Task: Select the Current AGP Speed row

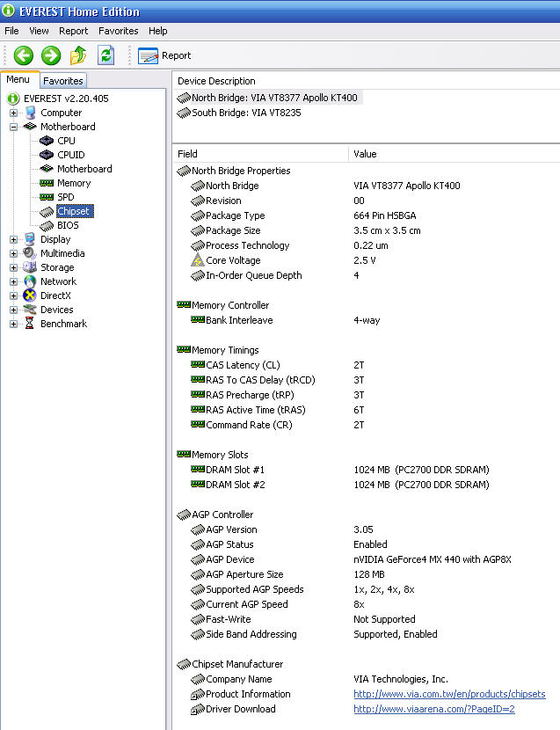Action: (x=366, y=604)
